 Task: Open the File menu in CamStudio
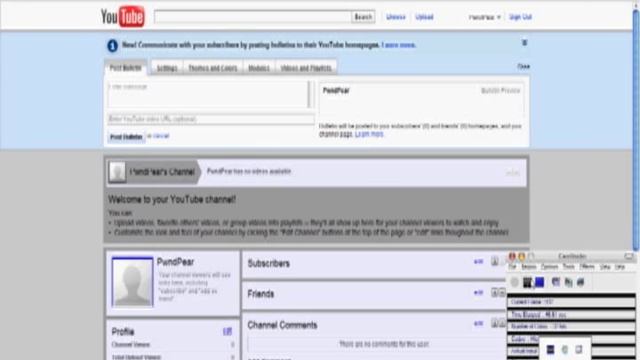coord(512,267)
